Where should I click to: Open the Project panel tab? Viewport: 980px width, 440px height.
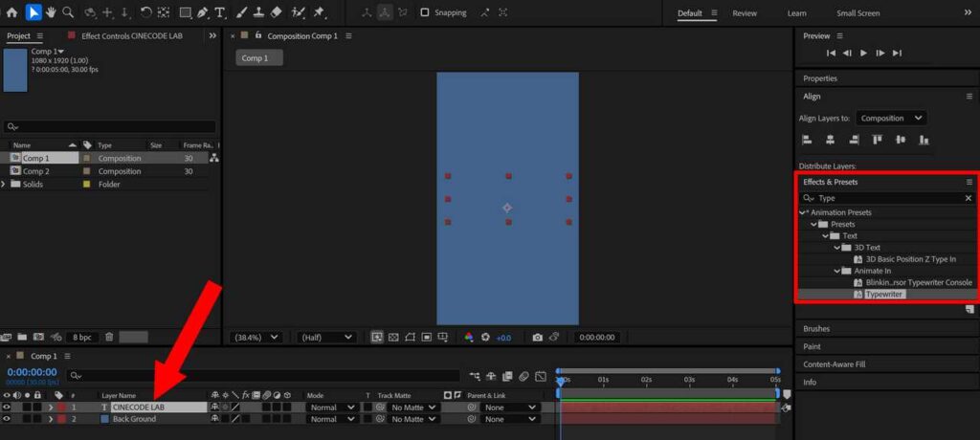click(18, 35)
